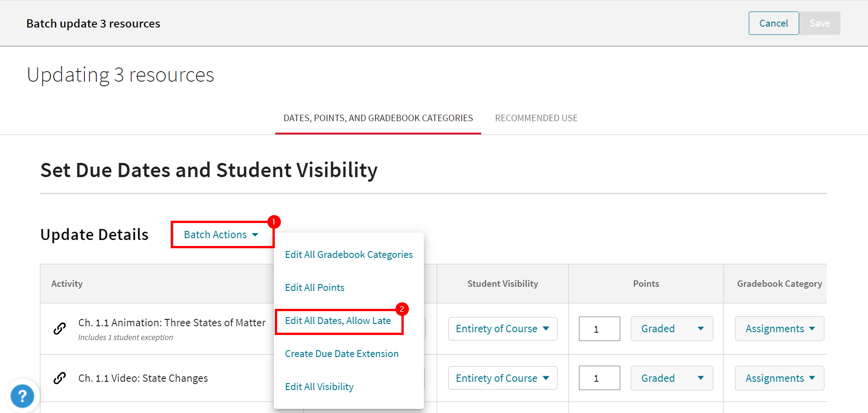Image resolution: width=868 pixels, height=413 pixels.
Task: Open the Dates, Points, and Gradebook Categories tab
Action: coord(378,118)
